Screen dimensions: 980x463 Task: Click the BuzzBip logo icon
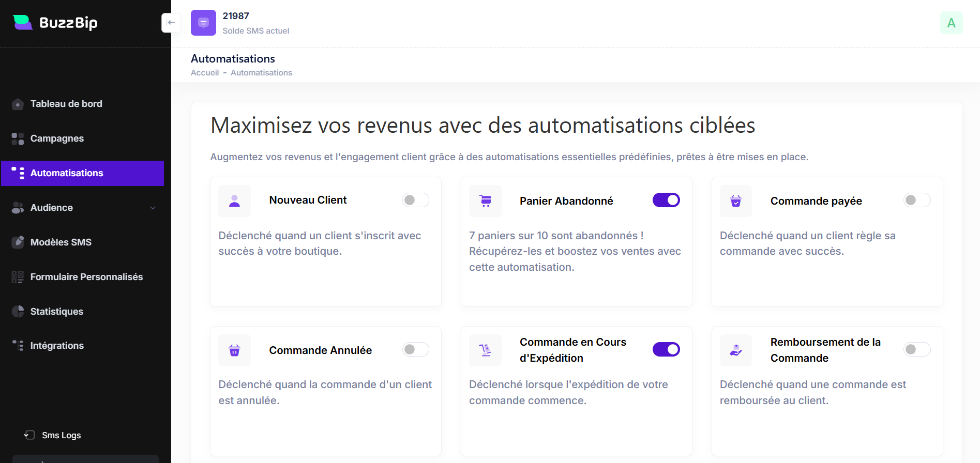pos(23,22)
